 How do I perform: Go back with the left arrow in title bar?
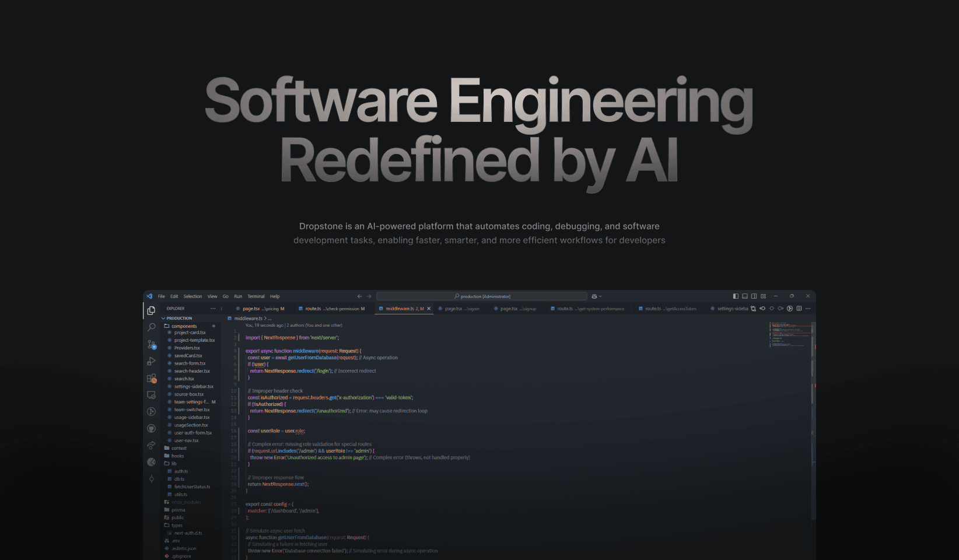click(x=359, y=296)
